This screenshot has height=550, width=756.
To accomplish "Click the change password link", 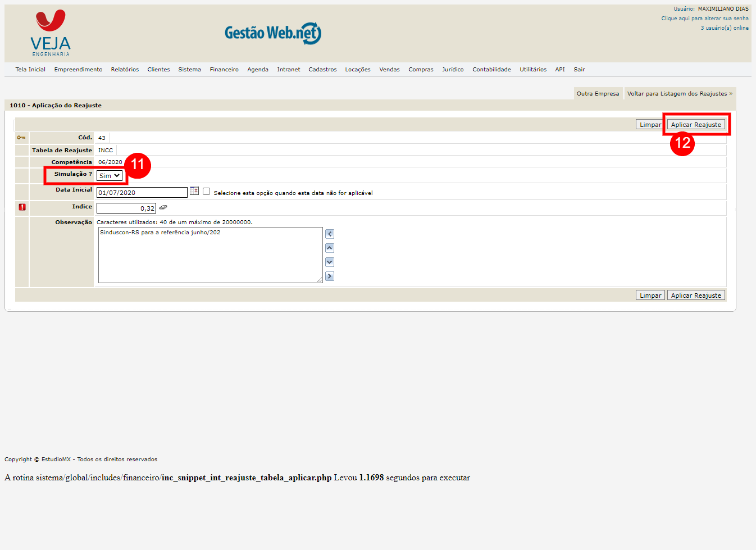I will (704, 19).
